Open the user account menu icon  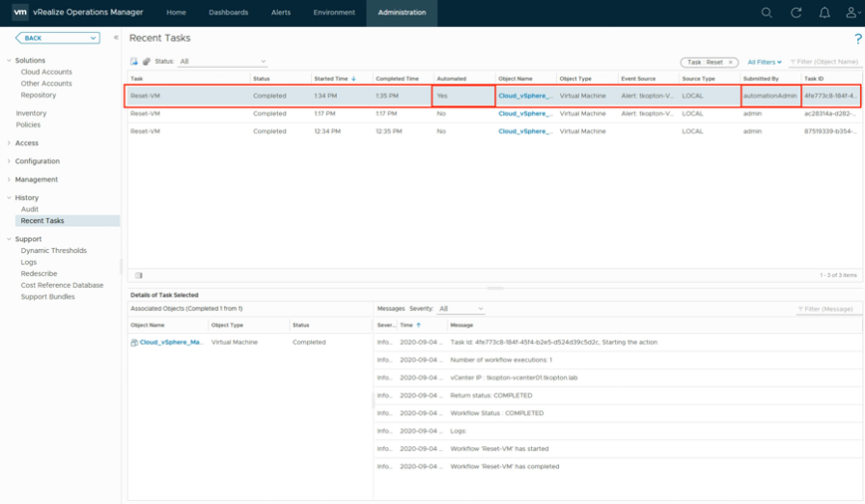point(852,13)
